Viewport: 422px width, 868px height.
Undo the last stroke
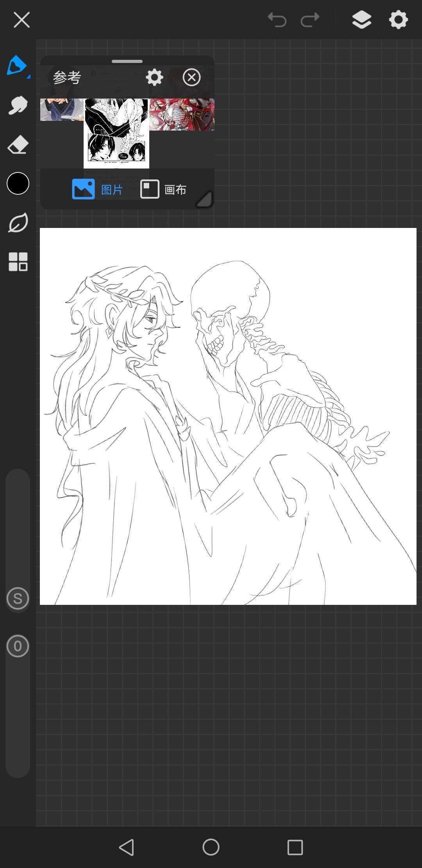[x=277, y=20]
